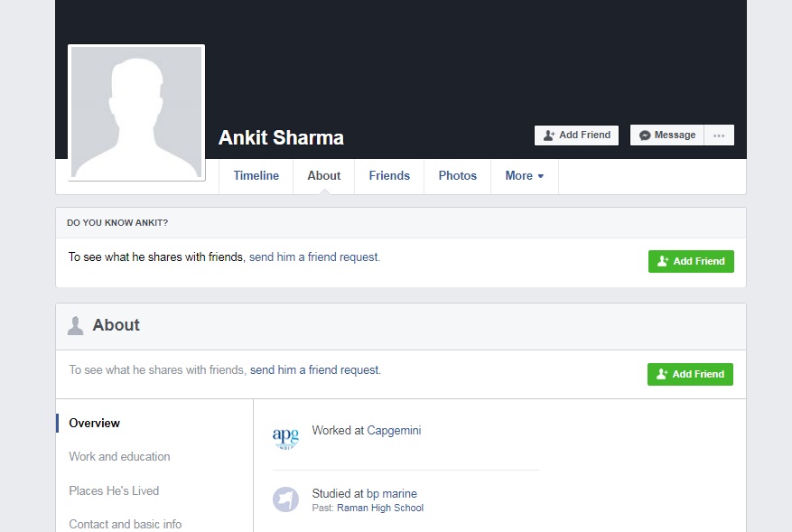
Task: Click the bp marine school icon
Action: coord(285,499)
